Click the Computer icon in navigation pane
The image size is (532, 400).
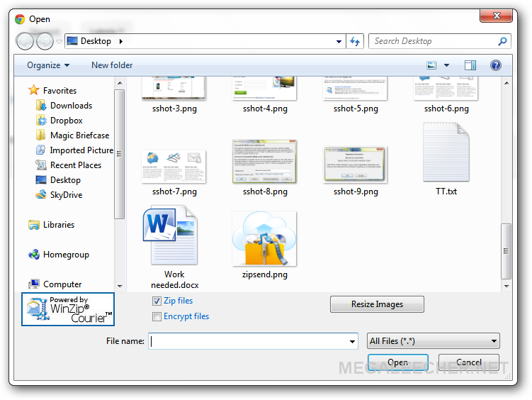pyautogui.click(x=34, y=284)
